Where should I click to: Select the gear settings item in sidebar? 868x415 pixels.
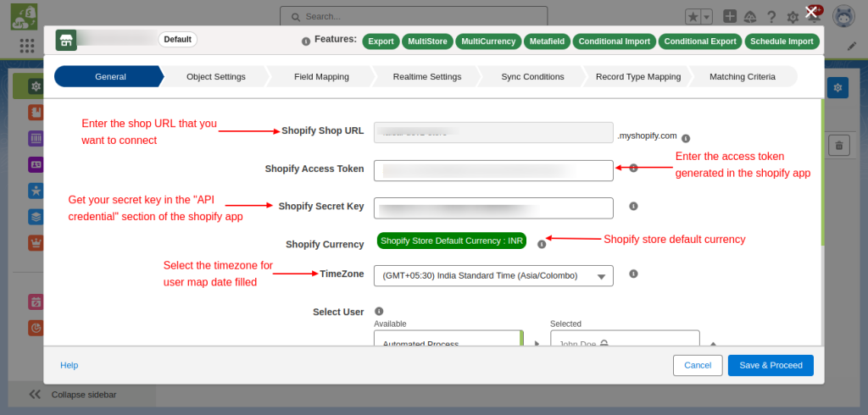(36, 86)
